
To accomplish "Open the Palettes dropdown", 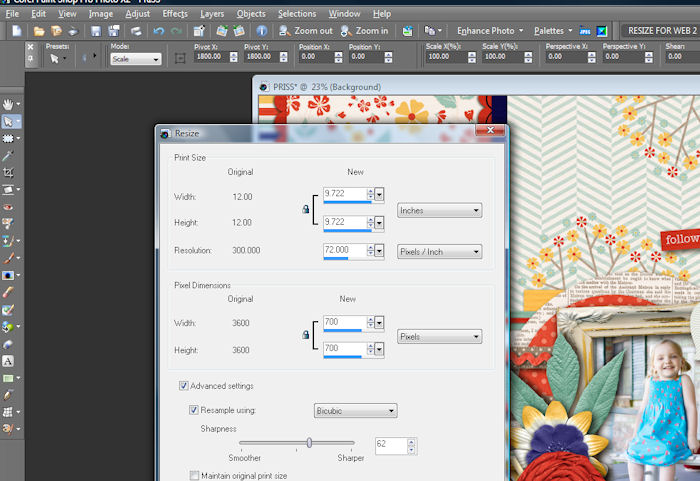I will tap(553, 31).
